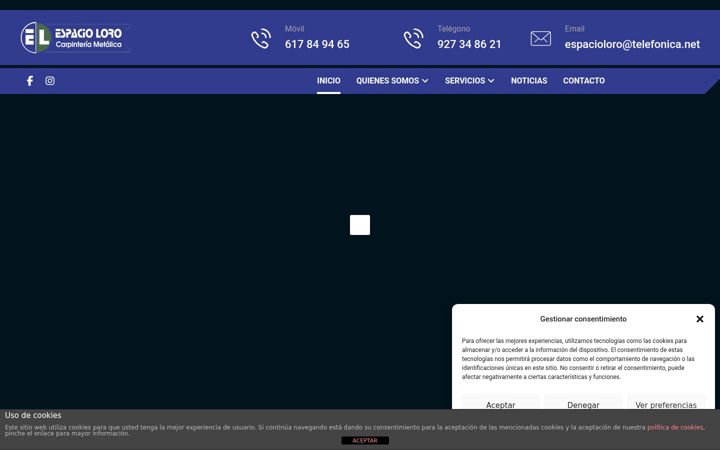Image resolution: width=720 pixels, height=450 pixels.
Task: Open the Facebook page icon
Action: [30, 81]
